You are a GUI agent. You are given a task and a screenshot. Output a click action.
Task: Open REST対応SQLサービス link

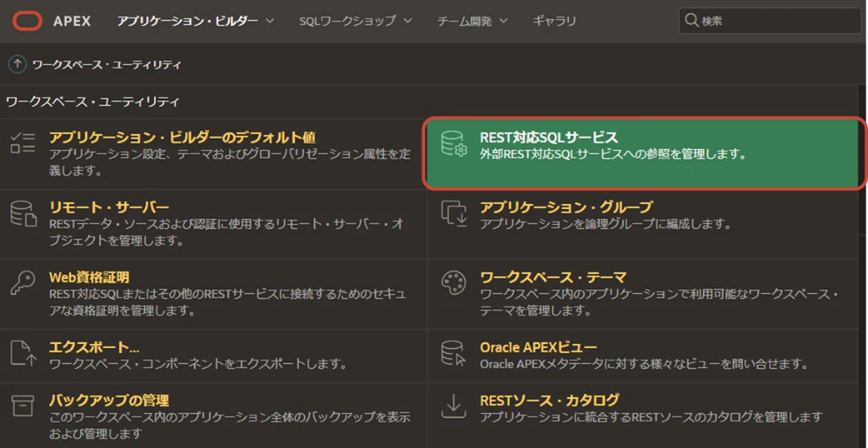tap(549, 137)
